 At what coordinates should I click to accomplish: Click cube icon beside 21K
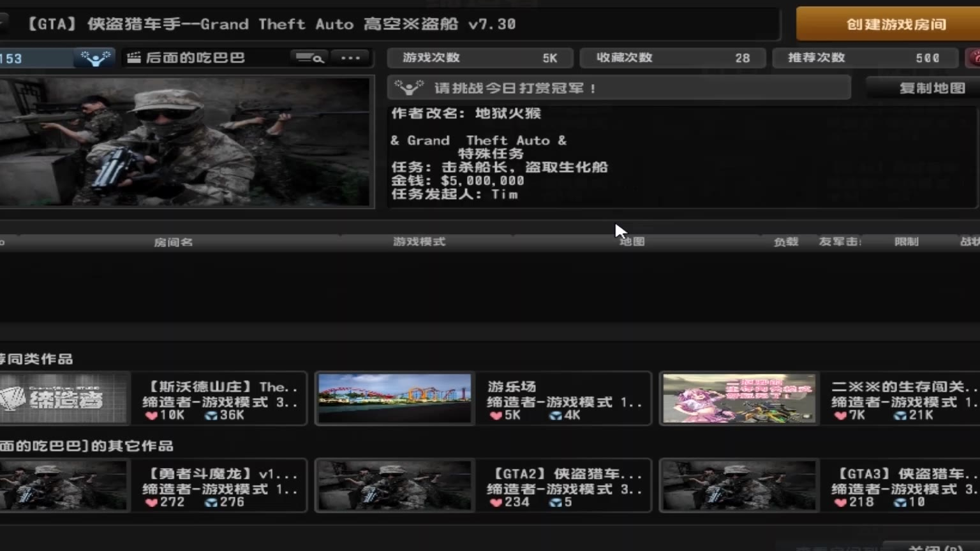pos(900,416)
